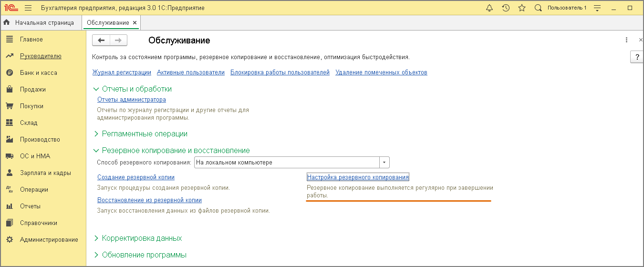The width and height of the screenshot is (644, 267).
Task: Click the backup method input field
Action: (286, 163)
